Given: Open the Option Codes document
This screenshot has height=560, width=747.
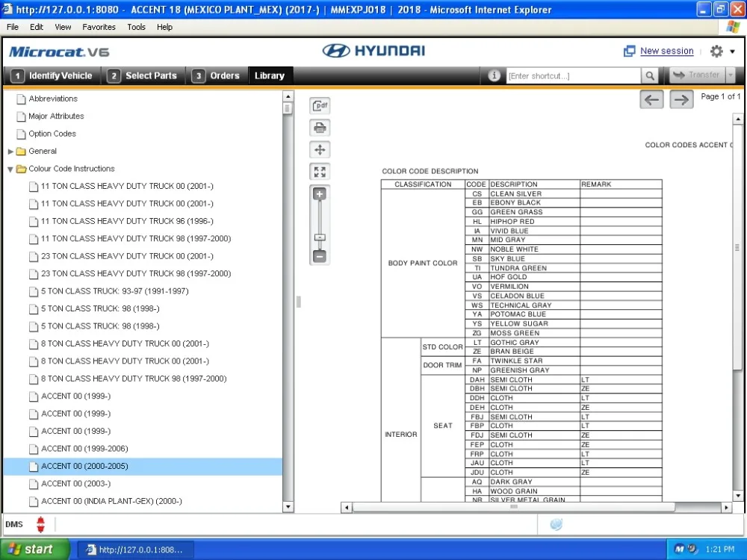Looking at the screenshot, I should (x=52, y=134).
